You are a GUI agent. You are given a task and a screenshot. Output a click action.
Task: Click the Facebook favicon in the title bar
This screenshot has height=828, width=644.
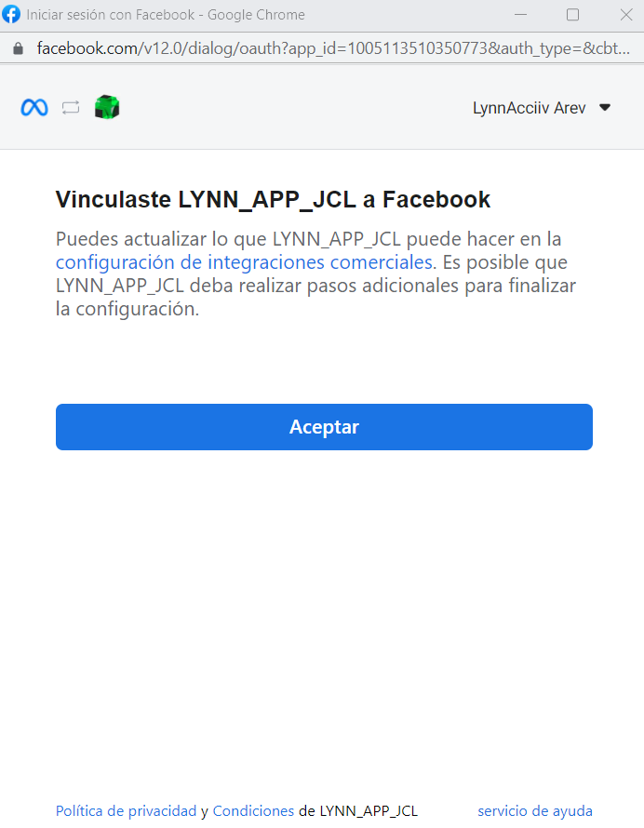[x=11, y=14]
